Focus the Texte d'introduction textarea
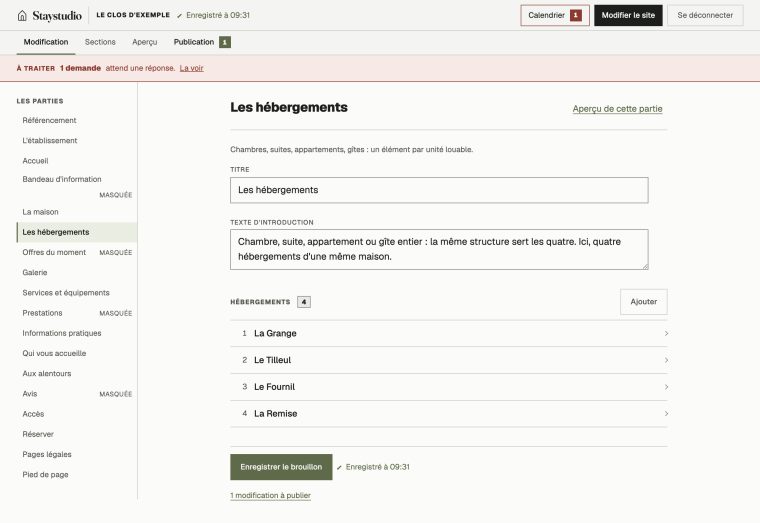Image resolution: width=760 pixels, height=523 pixels. (x=439, y=250)
